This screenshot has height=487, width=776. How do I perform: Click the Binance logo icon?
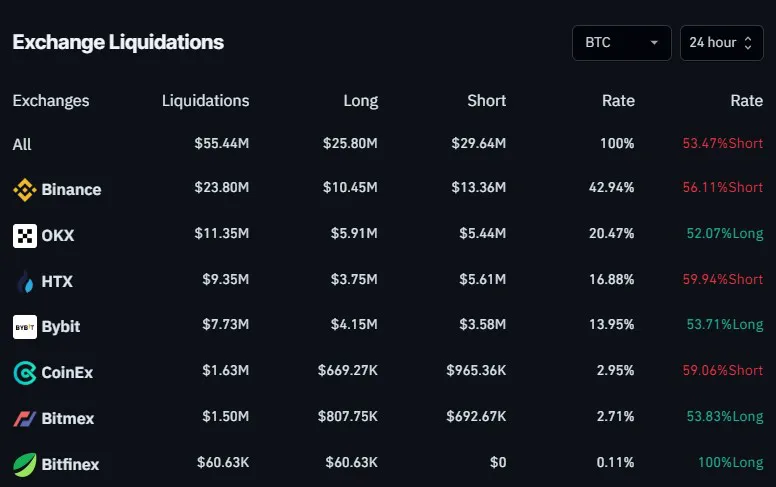pos(24,189)
